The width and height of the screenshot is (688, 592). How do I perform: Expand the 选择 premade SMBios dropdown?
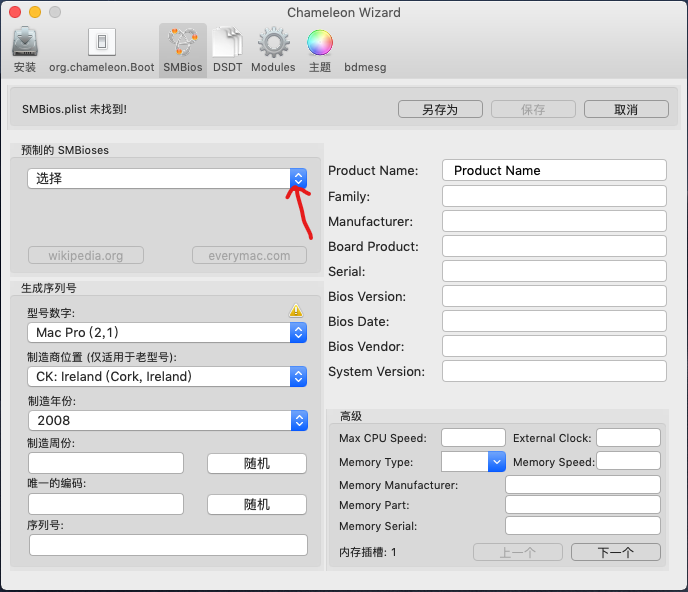167,179
